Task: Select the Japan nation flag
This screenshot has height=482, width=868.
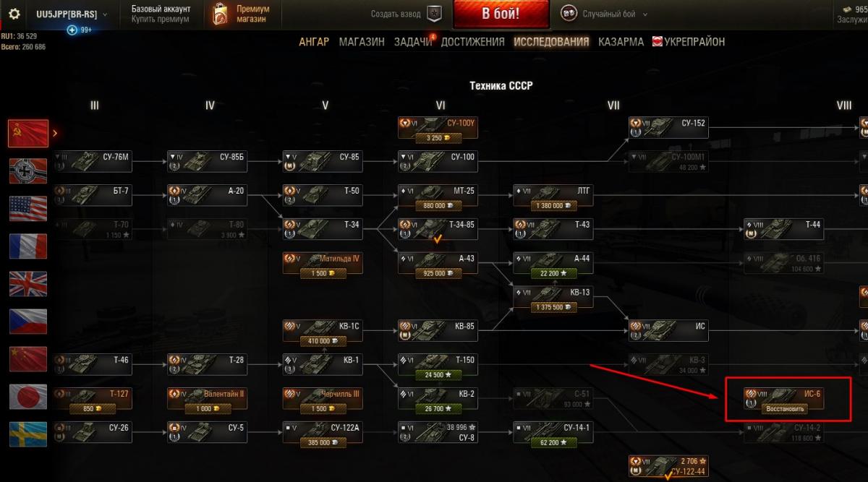Action: 28,397
